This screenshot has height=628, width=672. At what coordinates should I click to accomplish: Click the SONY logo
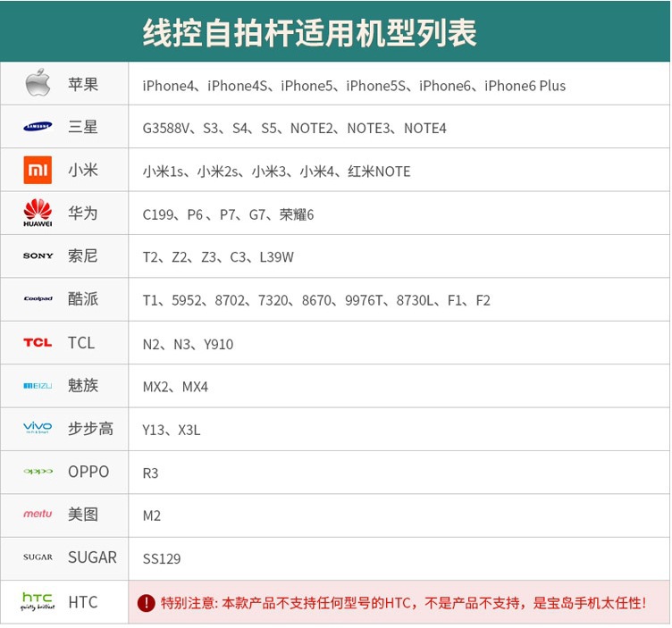38,255
